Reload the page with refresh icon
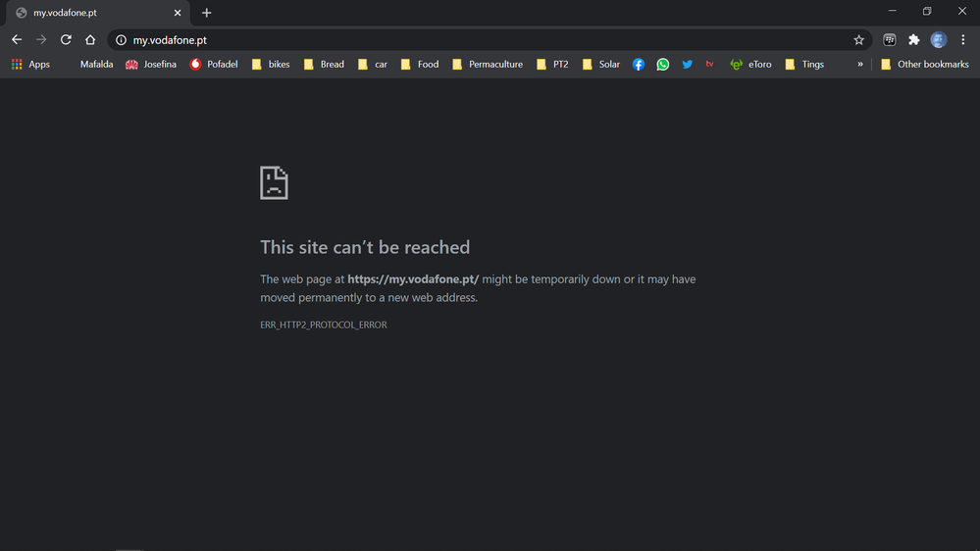 tap(66, 40)
